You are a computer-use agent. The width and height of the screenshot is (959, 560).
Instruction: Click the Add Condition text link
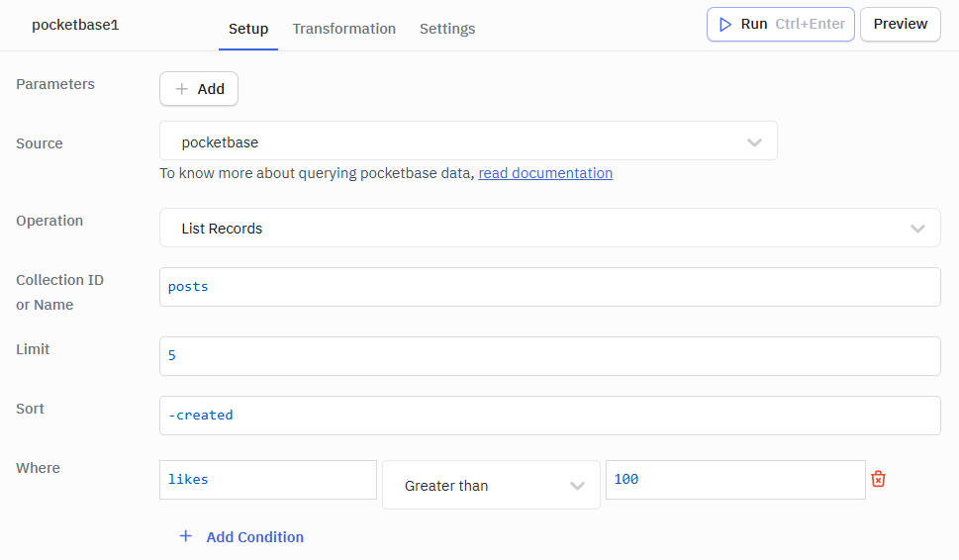254,536
